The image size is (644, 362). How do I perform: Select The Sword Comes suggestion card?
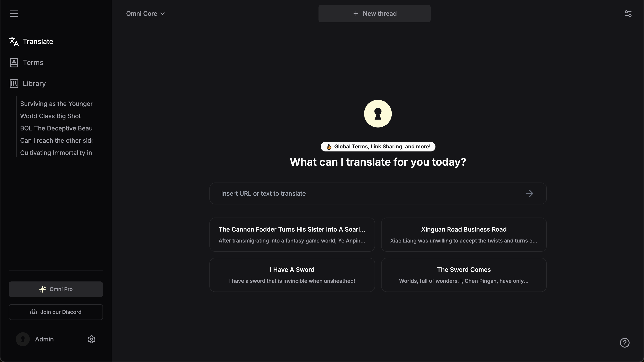click(464, 274)
